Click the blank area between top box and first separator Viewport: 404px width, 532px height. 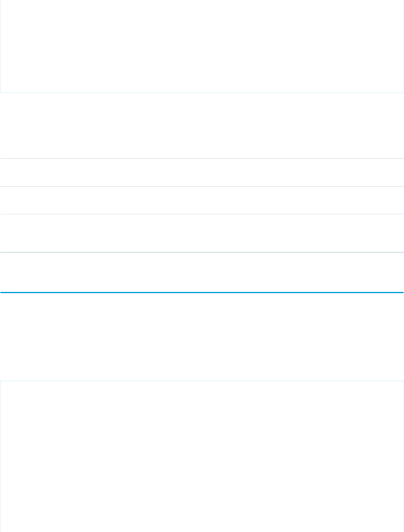(x=202, y=125)
